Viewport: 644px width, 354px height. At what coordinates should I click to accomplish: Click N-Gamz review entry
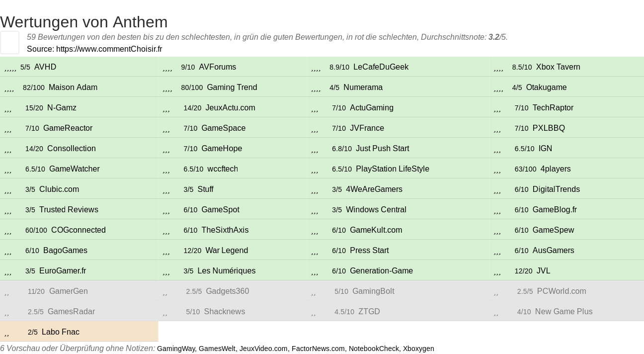[62, 108]
